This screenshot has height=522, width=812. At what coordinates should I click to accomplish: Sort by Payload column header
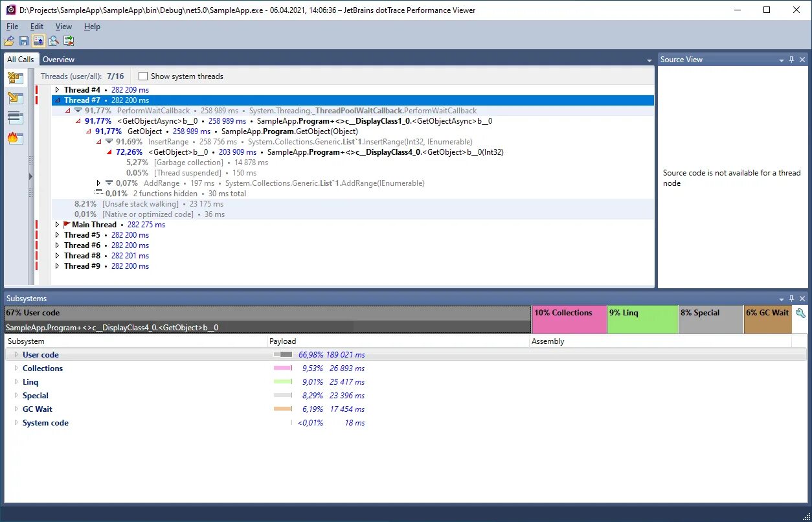click(398, 341)
